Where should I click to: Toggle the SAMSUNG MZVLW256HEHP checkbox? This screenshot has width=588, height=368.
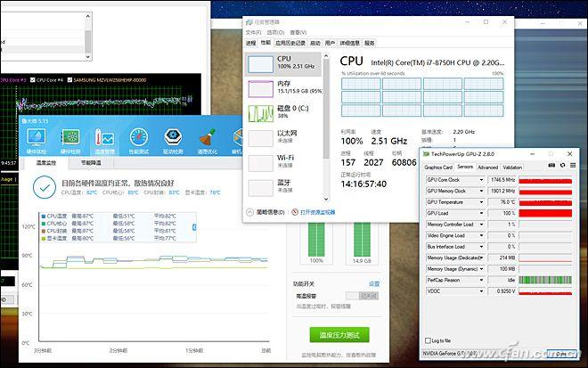click(69, 80)
